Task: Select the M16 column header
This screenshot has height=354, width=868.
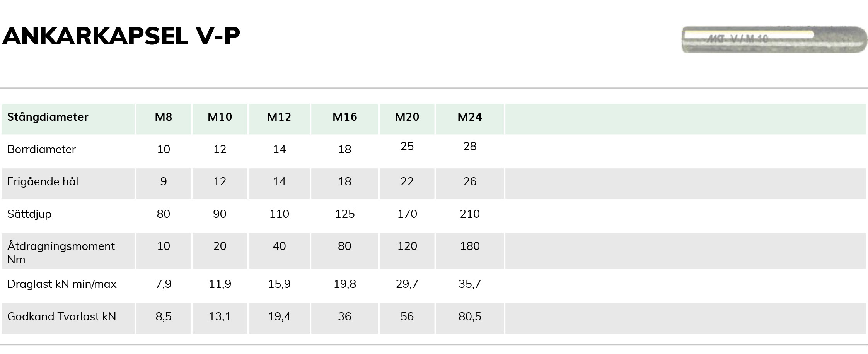Action: (344, 117)
